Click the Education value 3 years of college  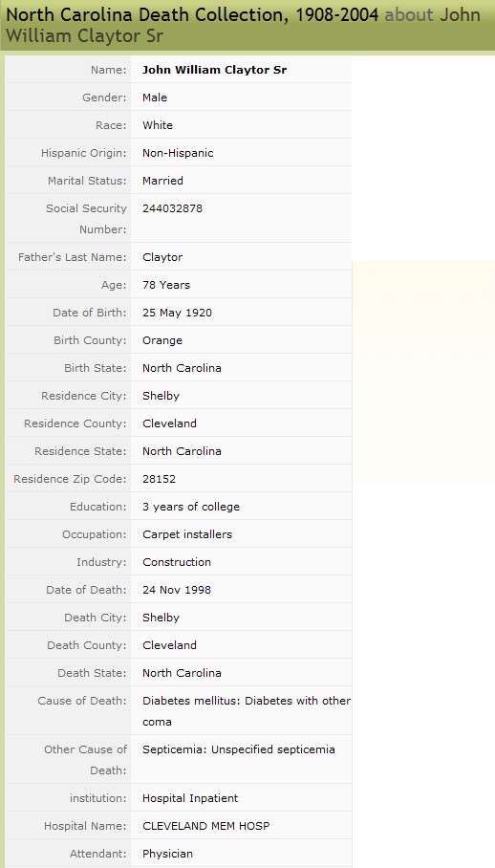pyautogui.click(x=191, y=507)
